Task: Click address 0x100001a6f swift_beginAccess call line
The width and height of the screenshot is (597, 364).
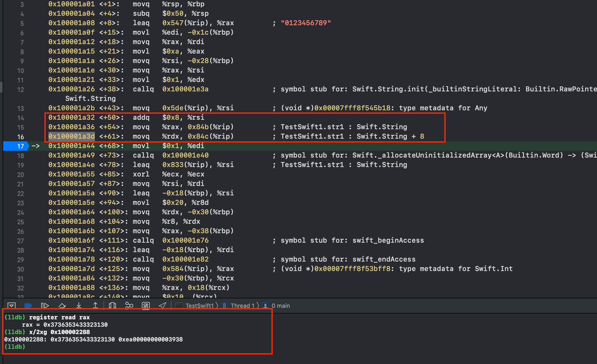Action: click(x=71, y=240)
